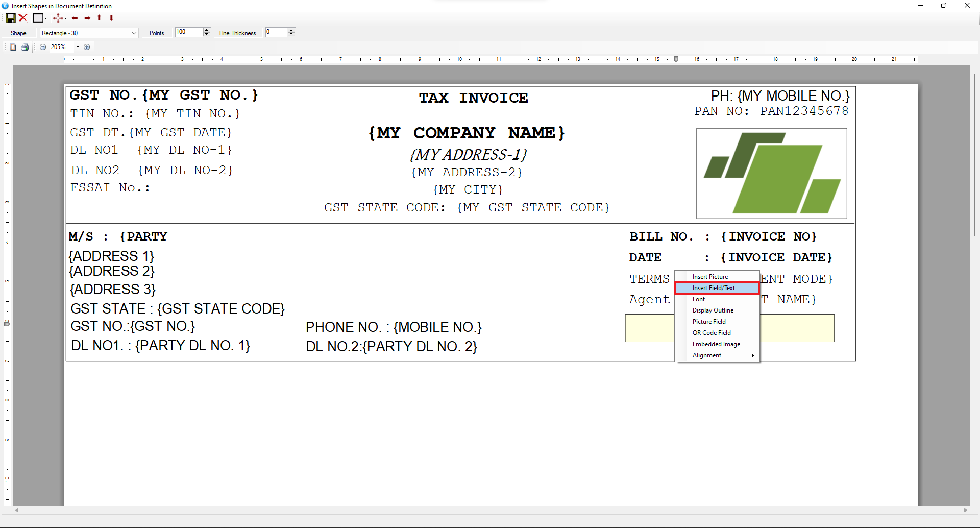Click the red X delete icon
The height and width of the screenshot is (528, 980).
23,18
